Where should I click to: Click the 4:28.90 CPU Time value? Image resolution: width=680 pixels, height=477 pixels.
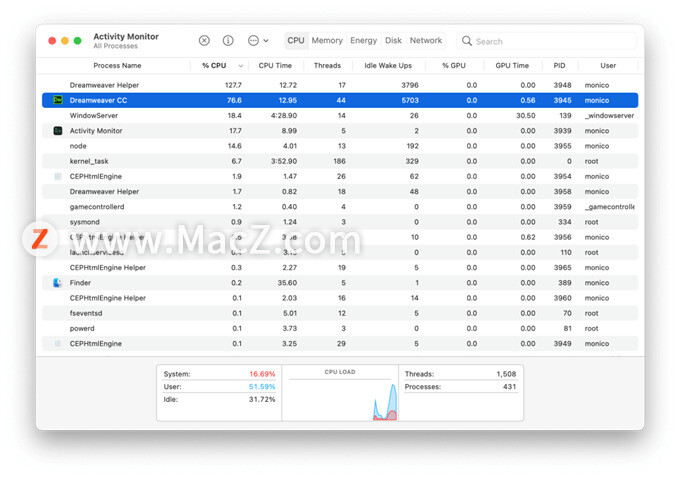[284, 115]
